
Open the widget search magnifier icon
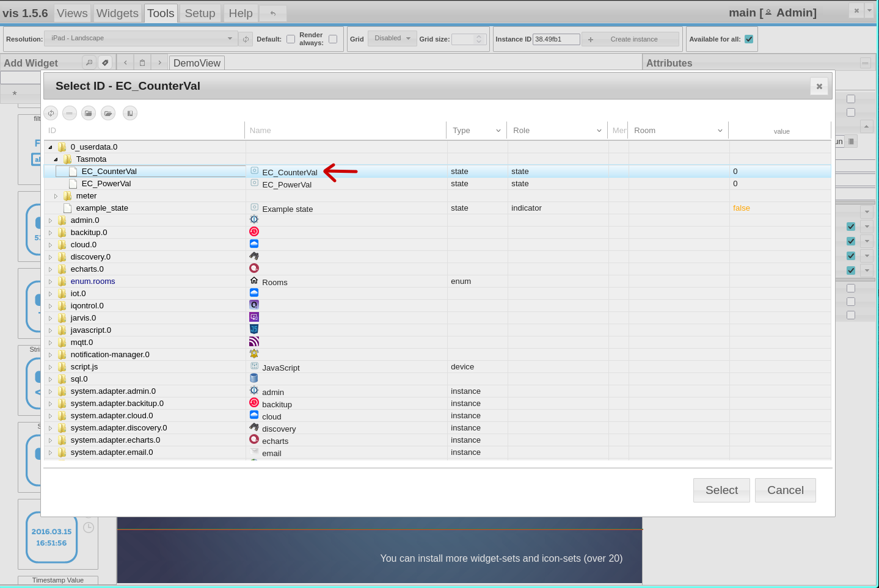pyautogui.click(x=89, y=62)
